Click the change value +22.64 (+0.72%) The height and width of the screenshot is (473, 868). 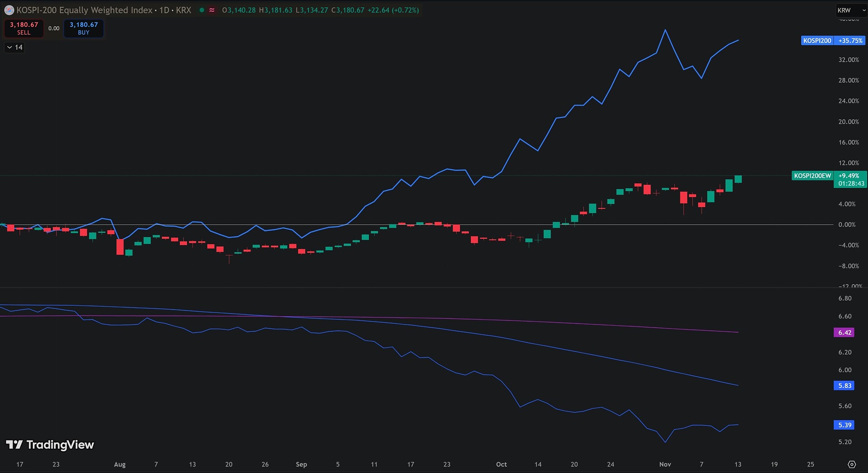click(393, 10)
